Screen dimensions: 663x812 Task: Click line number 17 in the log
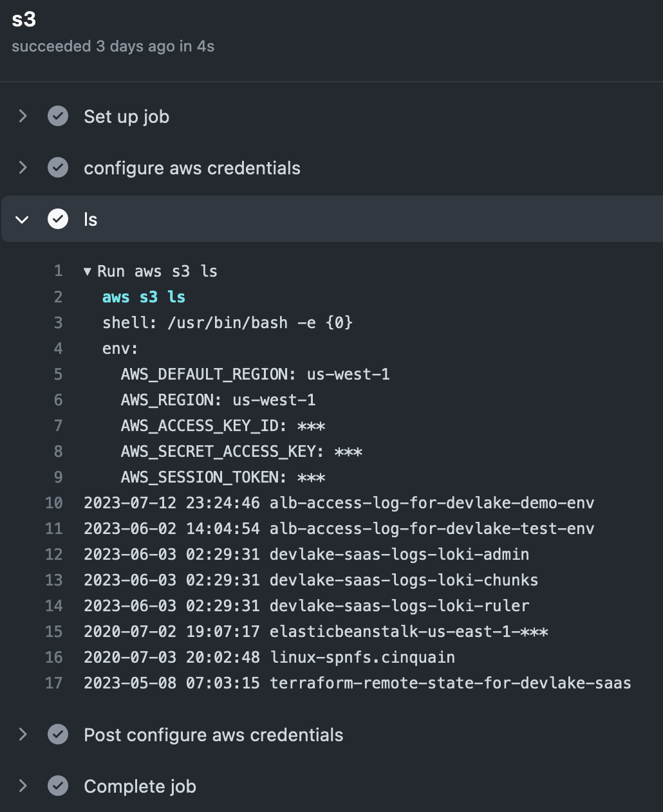pyautogui.click(x=54, y=683)
